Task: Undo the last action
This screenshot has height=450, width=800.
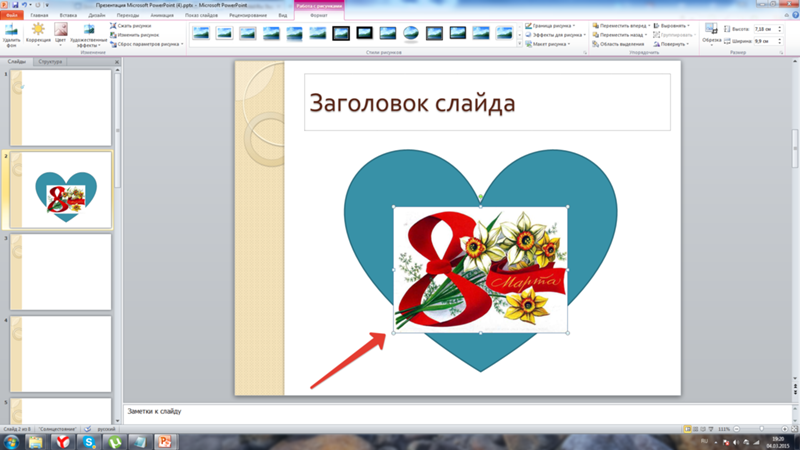Action: [x=24, y=5]
